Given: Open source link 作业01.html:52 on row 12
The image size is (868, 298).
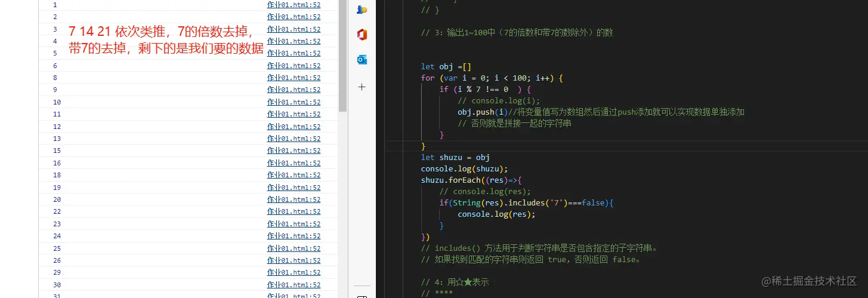Looking at the screenshot, I should point(294,127).
